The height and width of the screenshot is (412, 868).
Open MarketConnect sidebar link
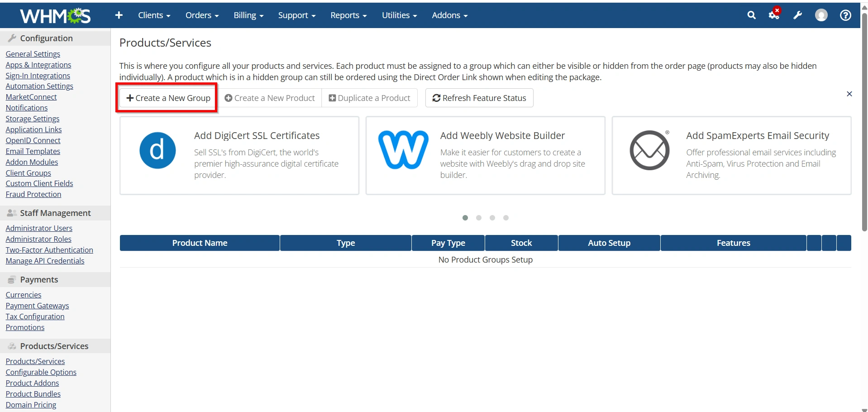(x=31, y=97)
